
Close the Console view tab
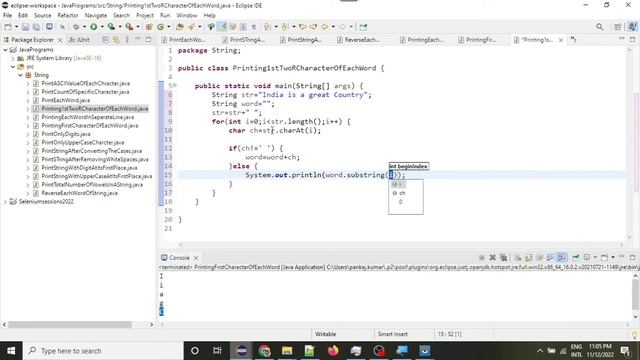click(x=196, y=258)
